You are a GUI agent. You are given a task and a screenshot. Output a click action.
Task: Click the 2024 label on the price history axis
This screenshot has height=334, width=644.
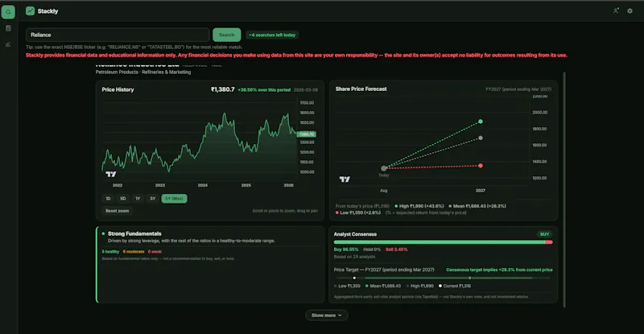[x=203, y=185]
